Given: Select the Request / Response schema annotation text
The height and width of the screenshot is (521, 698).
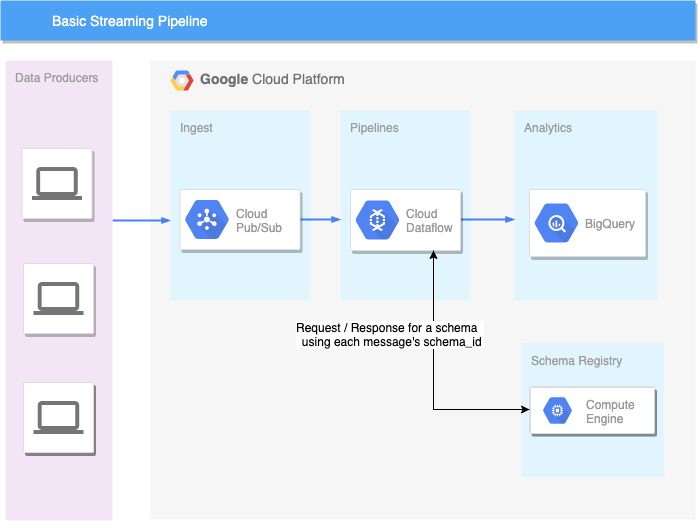Looking at the screenshot, I should click(x=389, y=335).
